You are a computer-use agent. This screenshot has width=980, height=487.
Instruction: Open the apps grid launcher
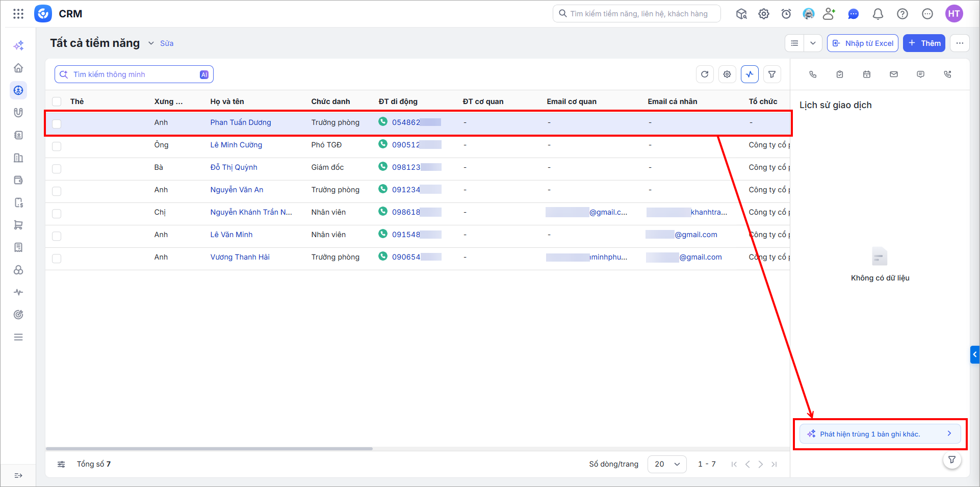(x=18, y=14)
